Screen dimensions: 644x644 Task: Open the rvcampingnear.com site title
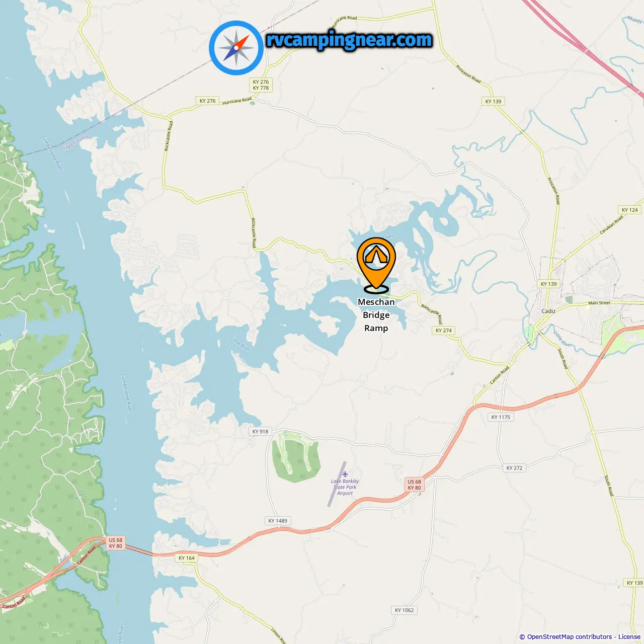(x=349, y=40)
